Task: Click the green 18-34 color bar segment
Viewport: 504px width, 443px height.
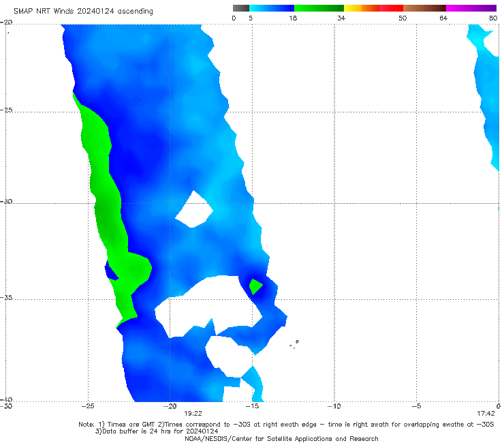Action: click(319, 8)
